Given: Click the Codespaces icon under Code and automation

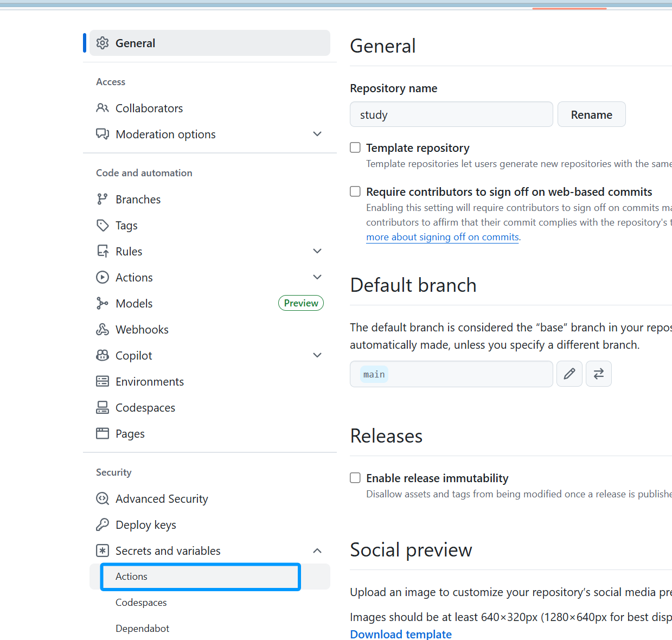Looking at the screenshot, I should coord(103,407).
